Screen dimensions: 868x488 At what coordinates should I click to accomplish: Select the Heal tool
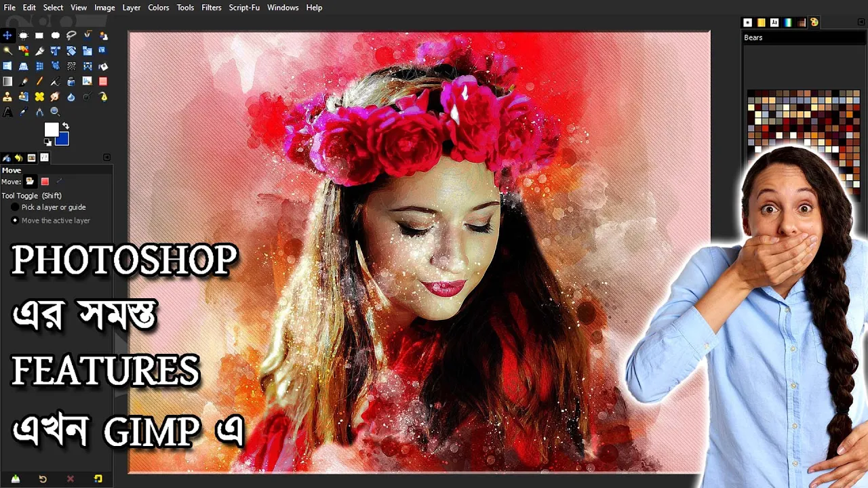(x=39, y=97)
